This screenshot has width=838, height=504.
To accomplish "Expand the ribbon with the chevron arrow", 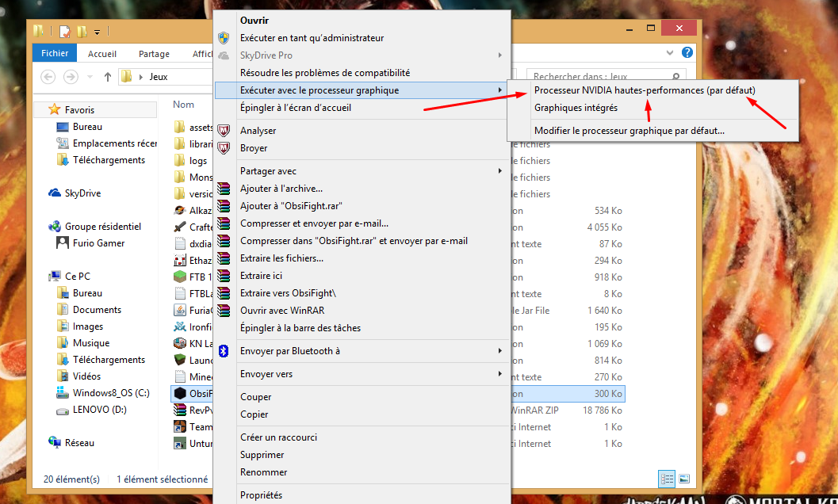I will (670, 52).
